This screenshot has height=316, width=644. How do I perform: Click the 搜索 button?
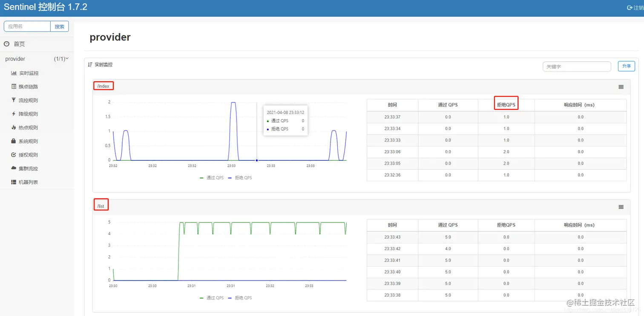[60, 26]
